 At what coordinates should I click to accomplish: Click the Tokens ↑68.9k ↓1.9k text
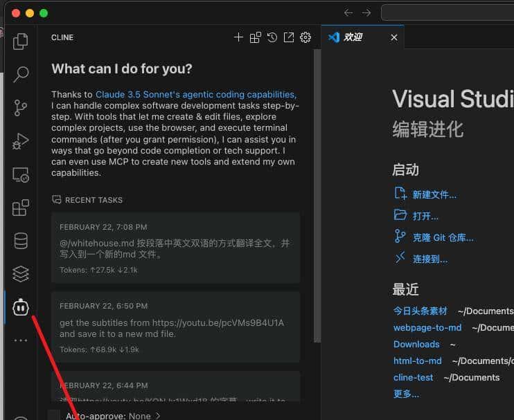tap(99, 349)
